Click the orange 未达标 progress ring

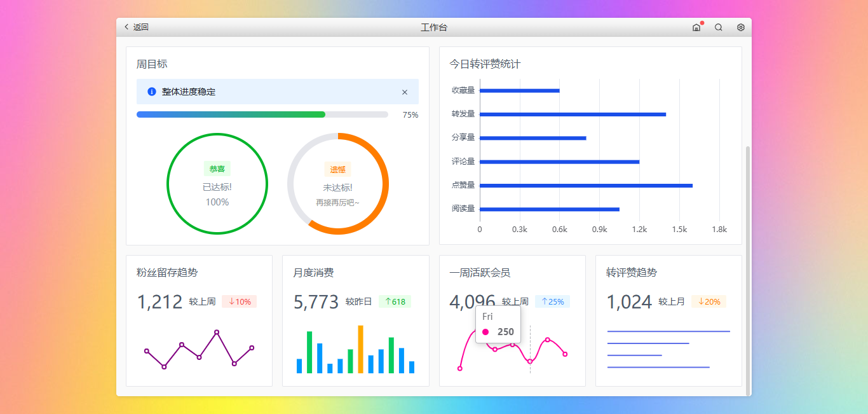tap(338, 184)
